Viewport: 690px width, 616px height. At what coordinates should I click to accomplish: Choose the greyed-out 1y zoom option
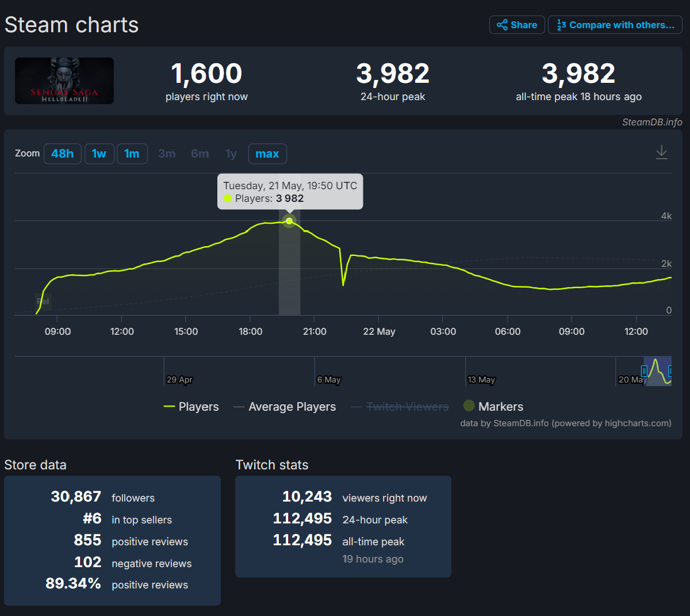click(x=231, y=154)
